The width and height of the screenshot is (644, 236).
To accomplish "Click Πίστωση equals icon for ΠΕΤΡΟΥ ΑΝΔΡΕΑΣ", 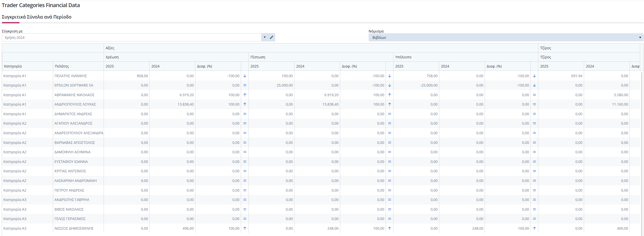I will pos(390,190).
